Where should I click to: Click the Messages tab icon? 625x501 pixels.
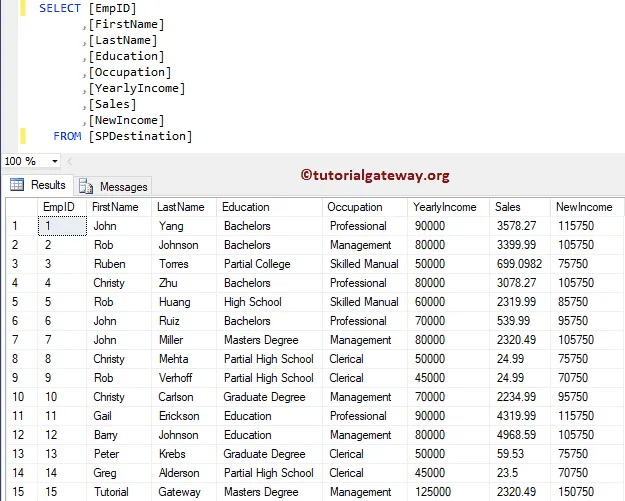tap(86, 186)
